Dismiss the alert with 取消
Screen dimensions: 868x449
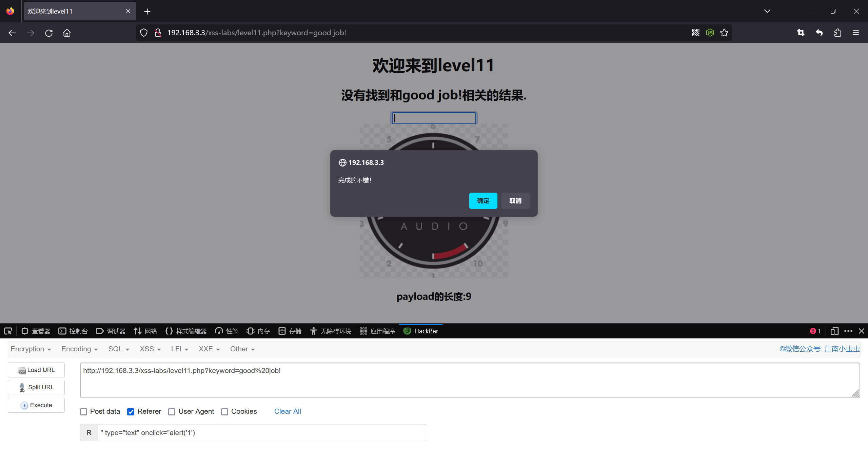coord(515,201)
